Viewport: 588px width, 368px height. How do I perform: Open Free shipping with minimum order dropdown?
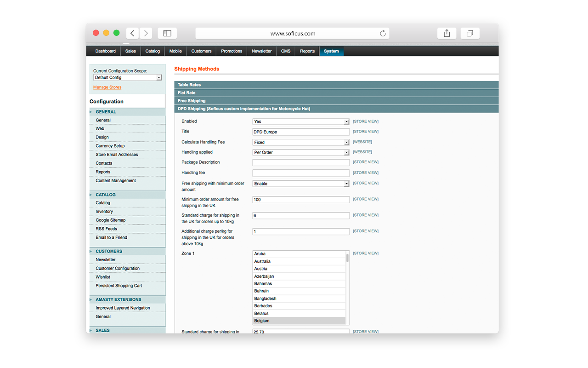301,184
